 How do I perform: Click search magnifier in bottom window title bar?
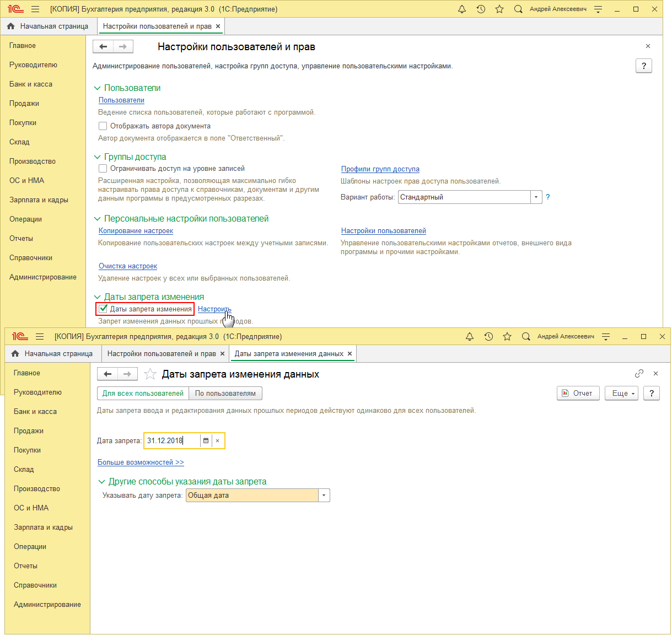click(526, 337)
